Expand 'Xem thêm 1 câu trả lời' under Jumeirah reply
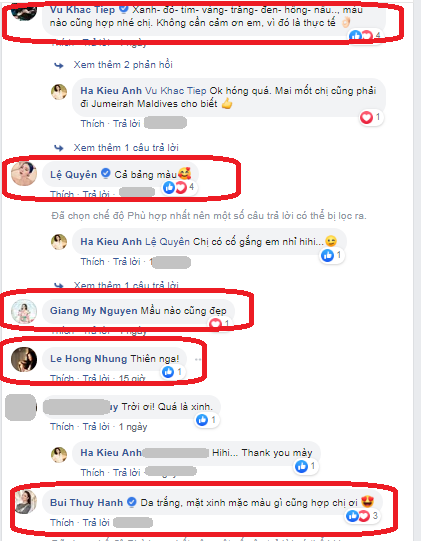 [x=126, y=148]
